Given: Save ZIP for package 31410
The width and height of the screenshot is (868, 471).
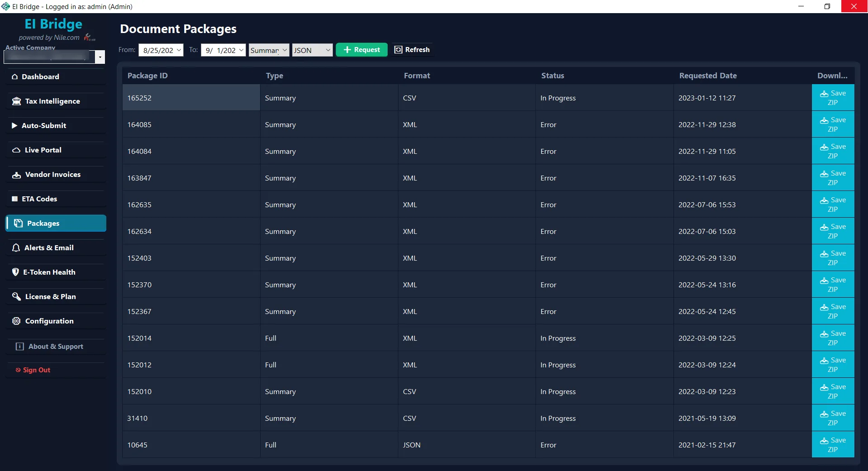Looking at the screenshot, I should click(833, 418).
